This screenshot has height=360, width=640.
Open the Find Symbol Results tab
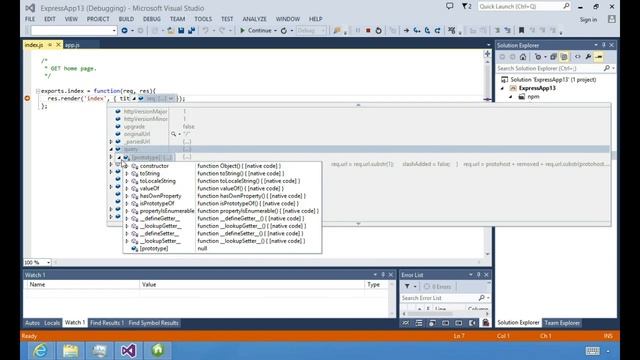pos(153,323)
